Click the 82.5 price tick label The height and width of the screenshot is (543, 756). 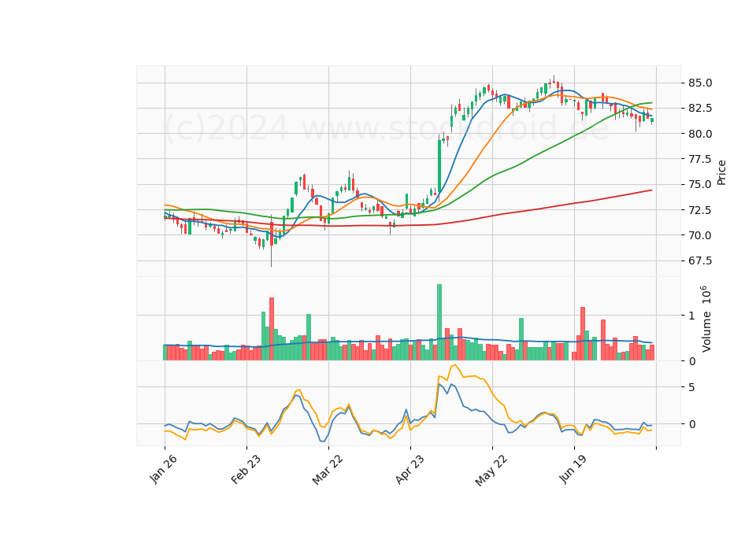coord(700,108)
